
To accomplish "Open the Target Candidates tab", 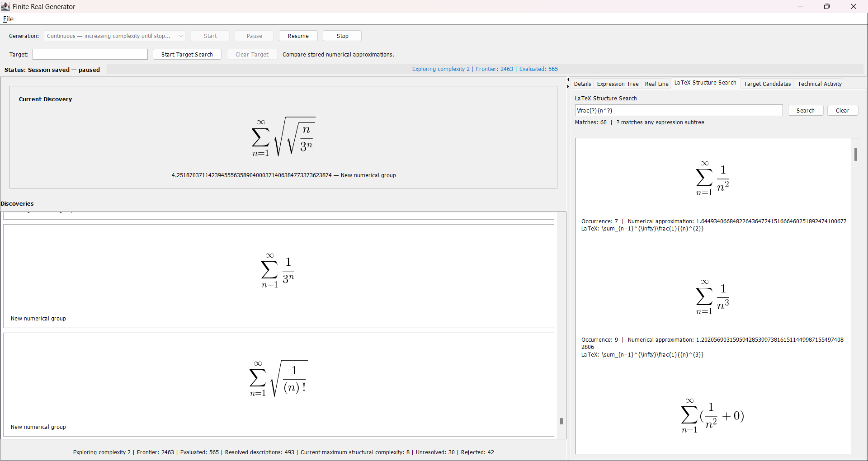I will [767, 84].
